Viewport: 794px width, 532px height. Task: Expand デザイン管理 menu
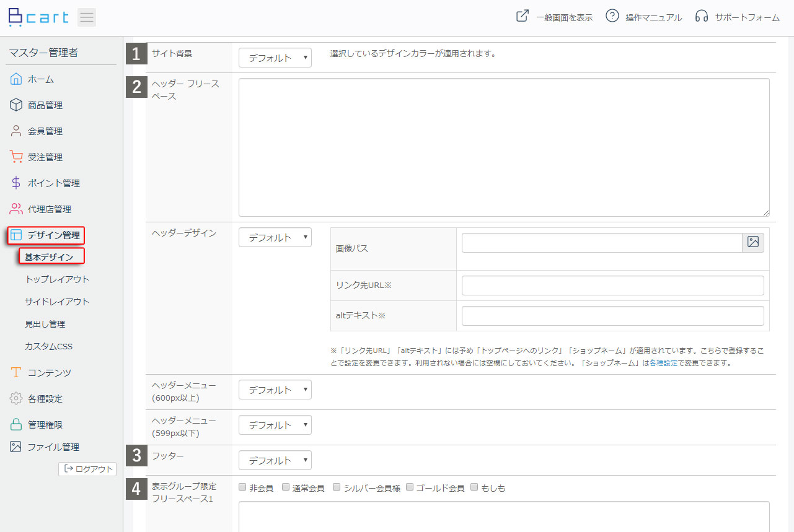tap(54, 235)
